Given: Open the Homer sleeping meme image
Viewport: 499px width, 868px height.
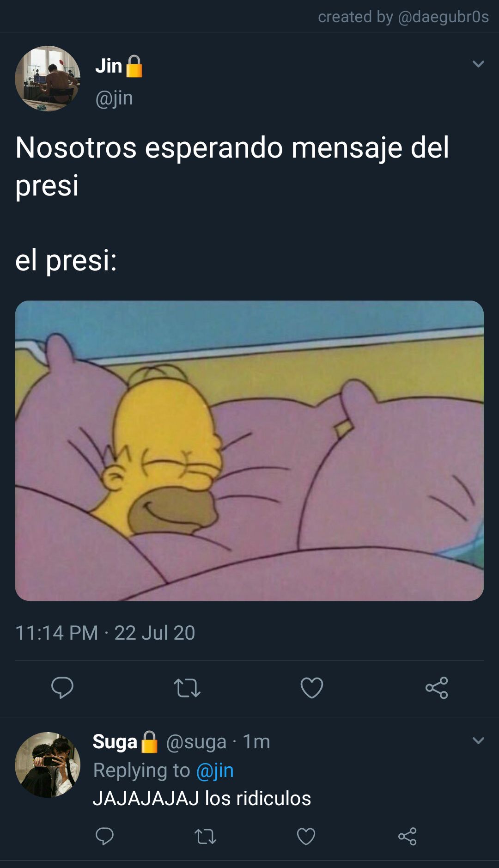Looking at the screenshot, I should pyautogui.click(x=249, y=451).
